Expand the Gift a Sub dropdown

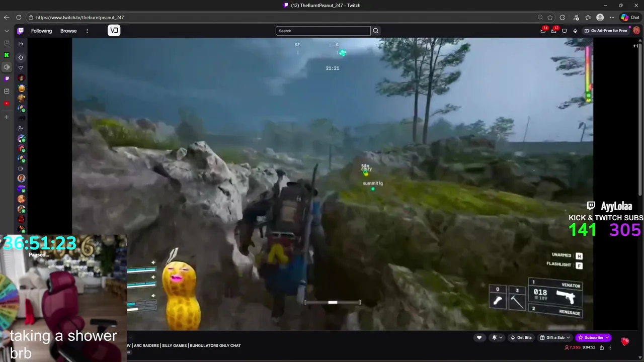(555, 338)
